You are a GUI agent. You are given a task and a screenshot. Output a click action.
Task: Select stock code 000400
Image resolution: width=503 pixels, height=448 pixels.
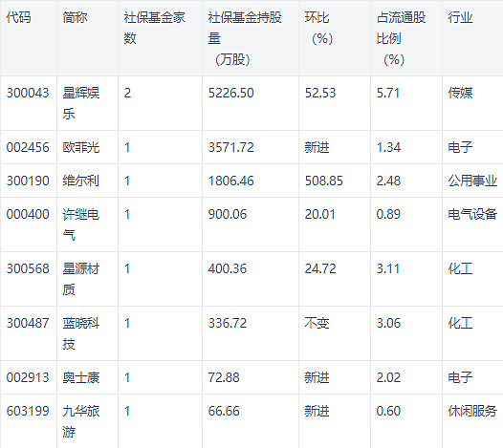[x=28, y=214]
